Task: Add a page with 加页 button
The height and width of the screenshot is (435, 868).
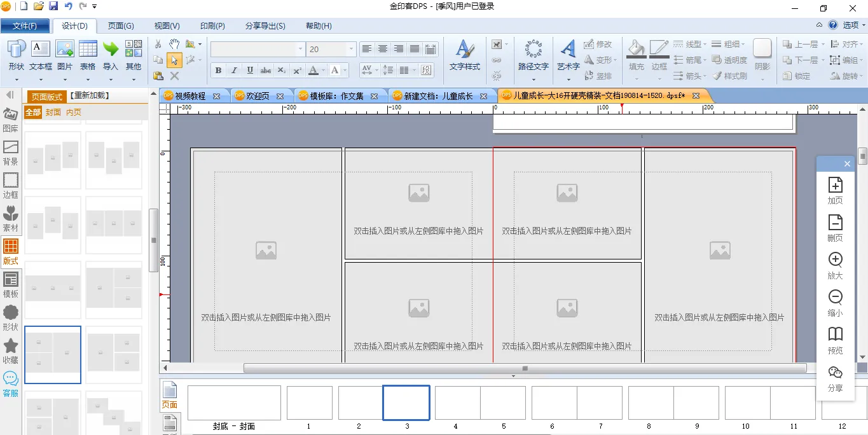Action: [x=835, y=191]
